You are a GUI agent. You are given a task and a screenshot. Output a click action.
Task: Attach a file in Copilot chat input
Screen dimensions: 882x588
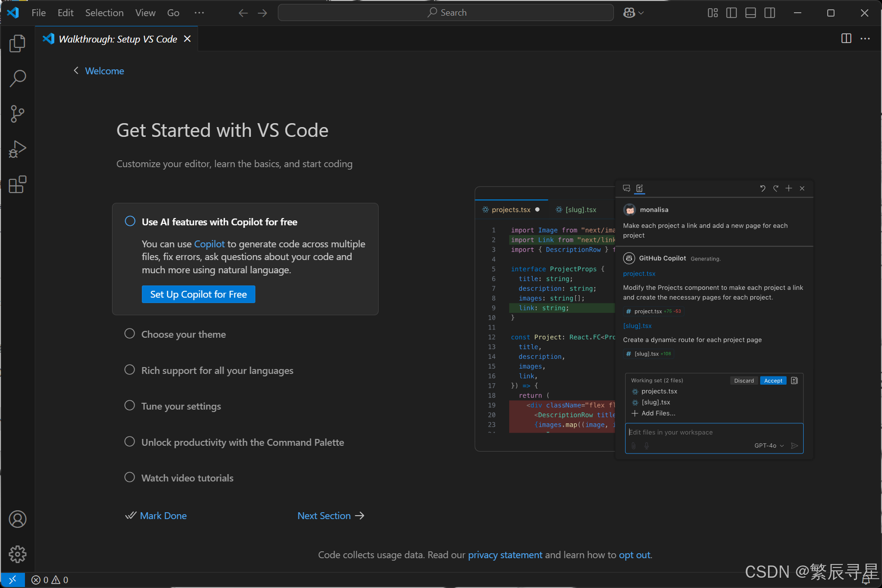634,445
